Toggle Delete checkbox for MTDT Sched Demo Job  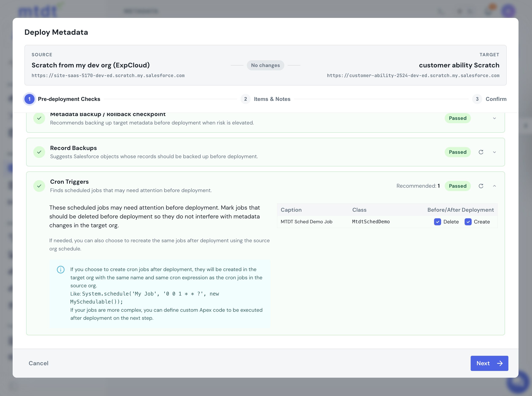click(438, 222)
